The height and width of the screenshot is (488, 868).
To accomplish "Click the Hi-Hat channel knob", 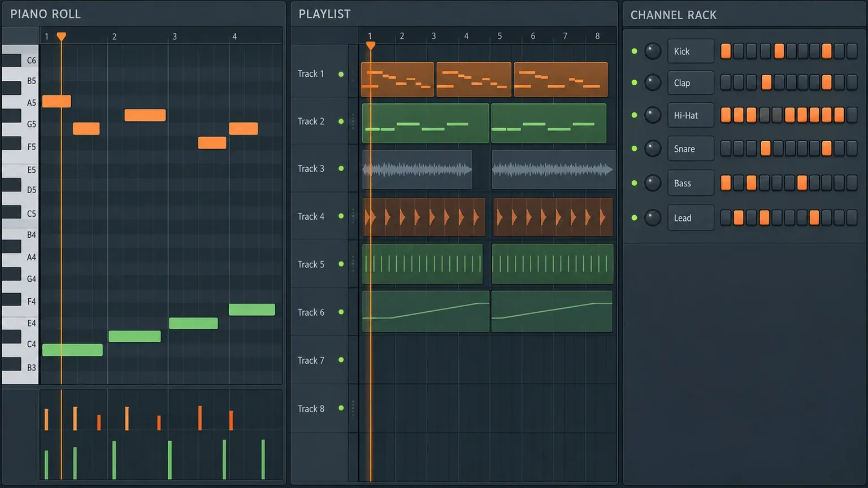I will (x=653, y=115).
